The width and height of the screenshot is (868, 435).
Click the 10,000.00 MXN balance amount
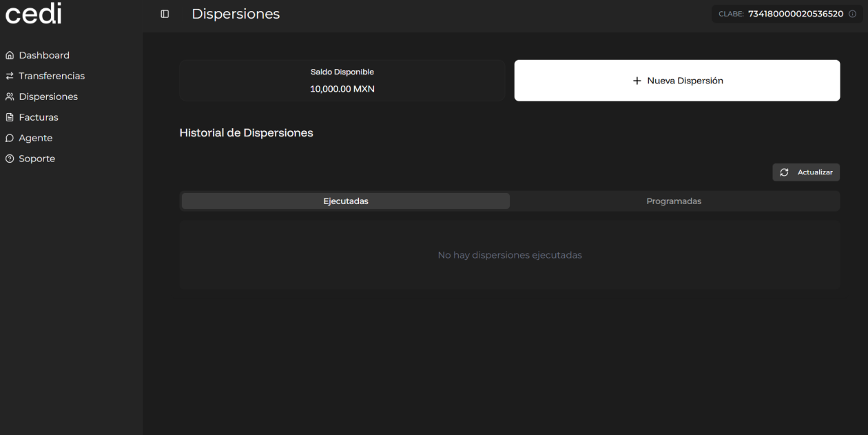tap(342, 89)
